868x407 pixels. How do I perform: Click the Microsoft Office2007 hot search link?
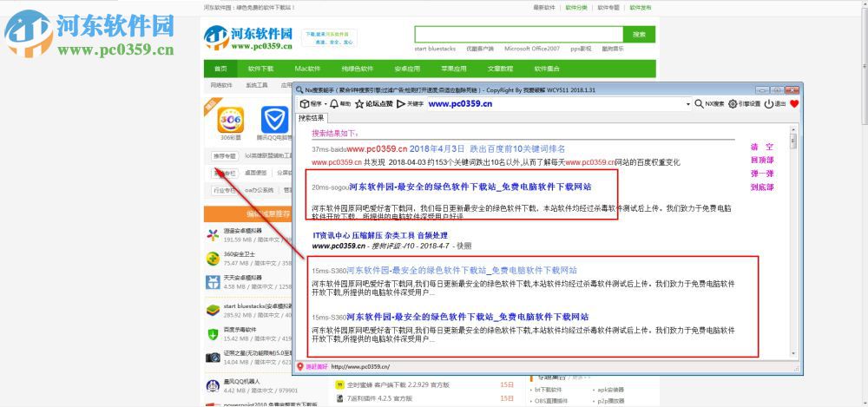coord(532,49)
